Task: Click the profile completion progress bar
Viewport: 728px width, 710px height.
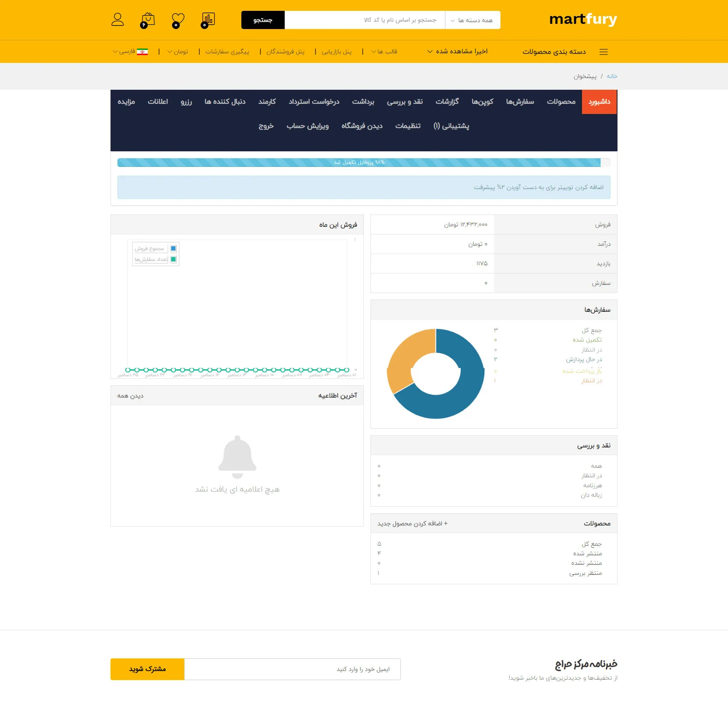Action: click(359, 163)
